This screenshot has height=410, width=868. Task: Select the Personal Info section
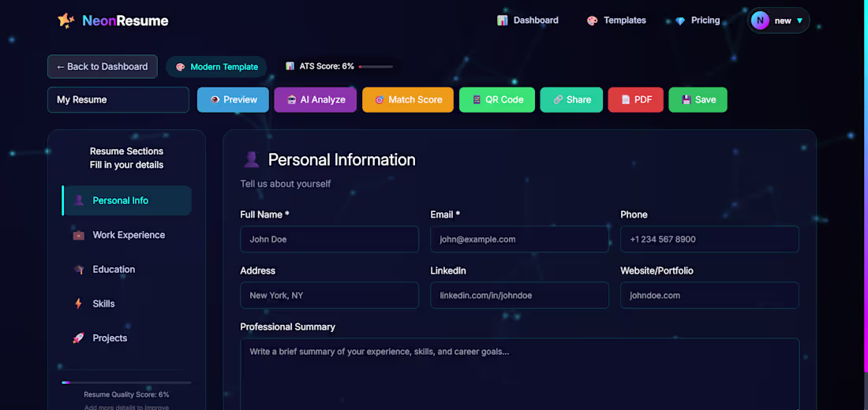[127, 200]
